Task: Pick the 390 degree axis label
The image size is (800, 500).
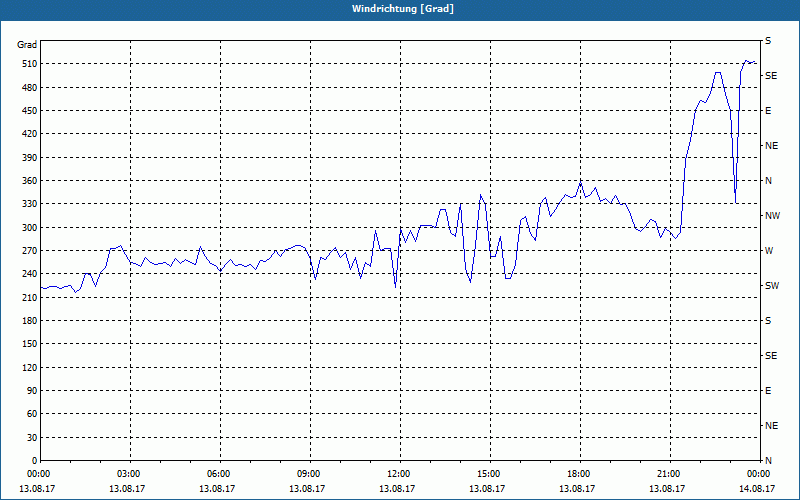Action: 29,157
